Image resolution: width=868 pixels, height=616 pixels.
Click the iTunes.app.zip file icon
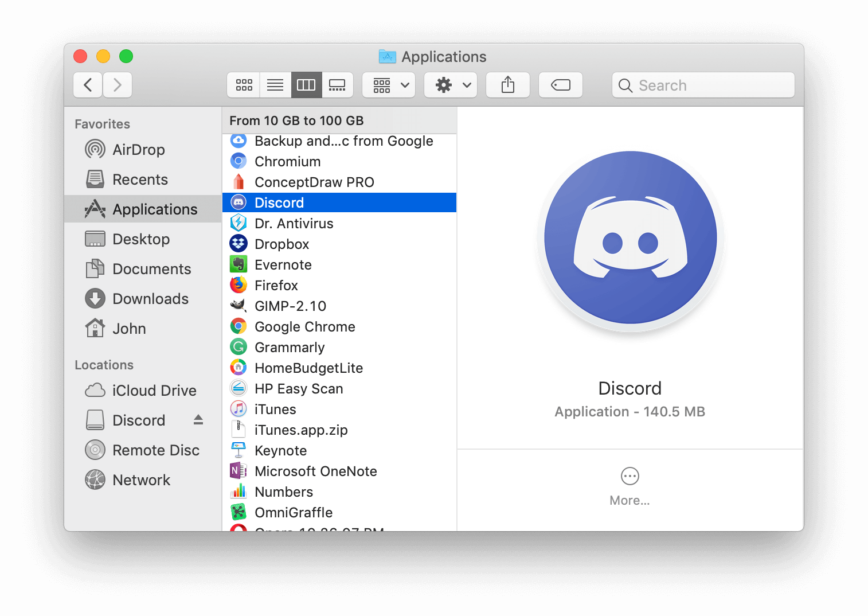coord(238,430)
